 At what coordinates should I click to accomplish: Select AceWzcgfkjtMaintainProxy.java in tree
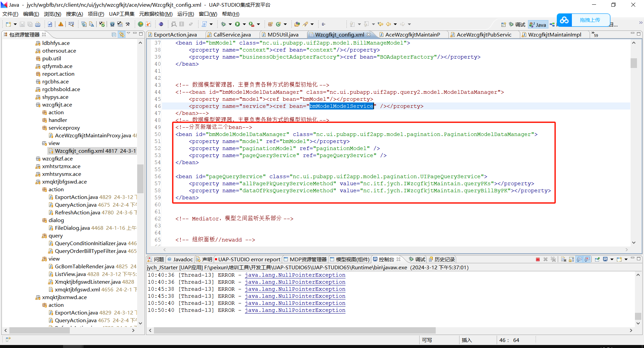point(93,135)
